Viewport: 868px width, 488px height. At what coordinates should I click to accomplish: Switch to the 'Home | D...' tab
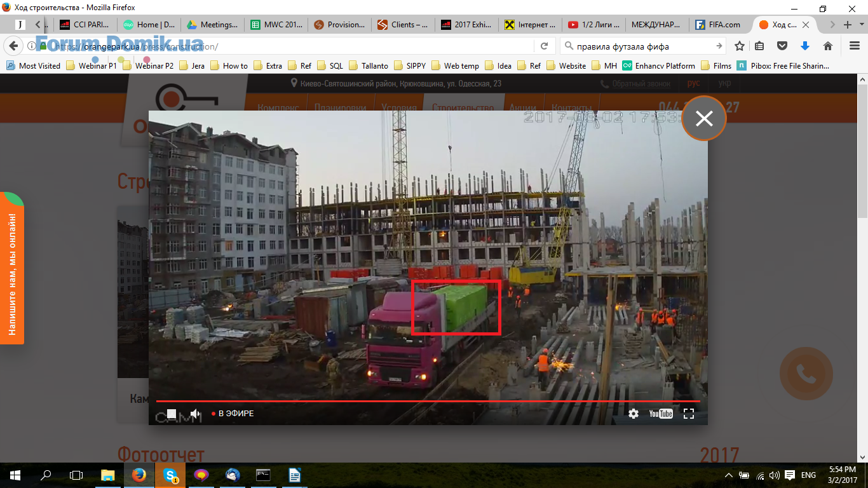pyautogui.click(x=149, y=25)
